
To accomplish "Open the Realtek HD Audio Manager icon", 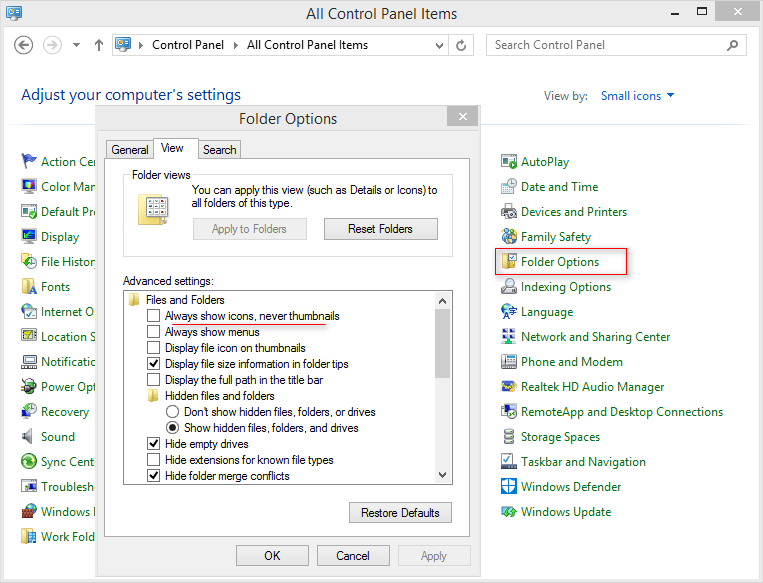I will tap(509, 386).
